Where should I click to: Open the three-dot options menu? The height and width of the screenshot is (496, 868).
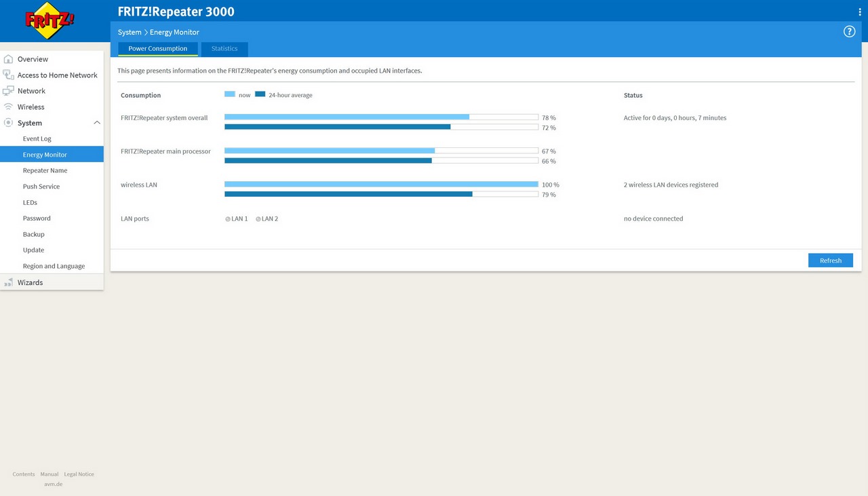[x=860, y=12]
